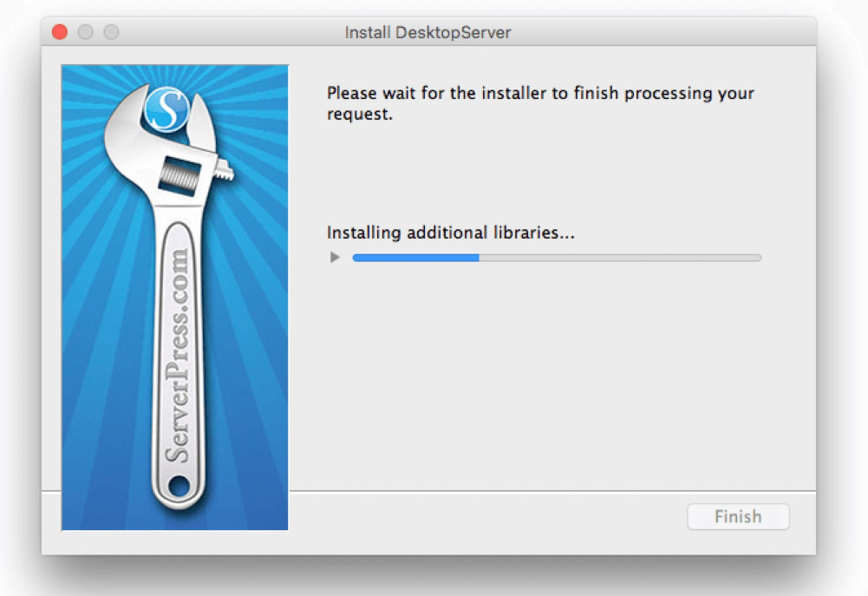Click the "Install DesktopServer" window title
The image size is (868, 596).
(427, 33)
